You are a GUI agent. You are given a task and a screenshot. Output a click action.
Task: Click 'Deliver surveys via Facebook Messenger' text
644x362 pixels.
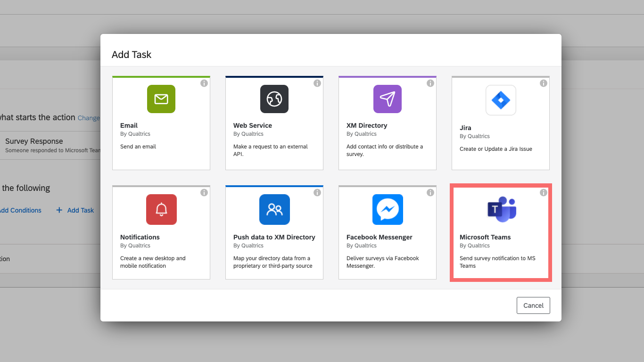pos(383,262)
